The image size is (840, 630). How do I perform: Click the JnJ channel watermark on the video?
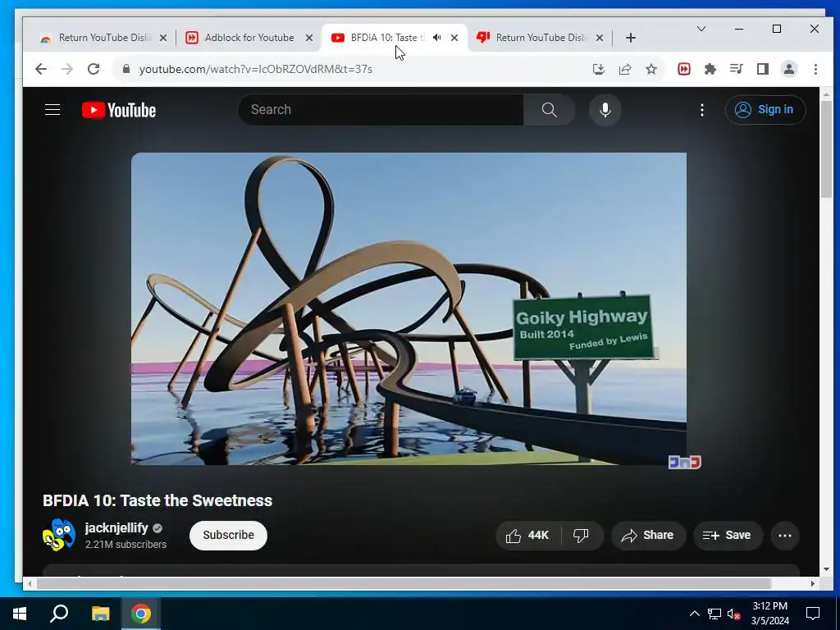click(684, 462)
